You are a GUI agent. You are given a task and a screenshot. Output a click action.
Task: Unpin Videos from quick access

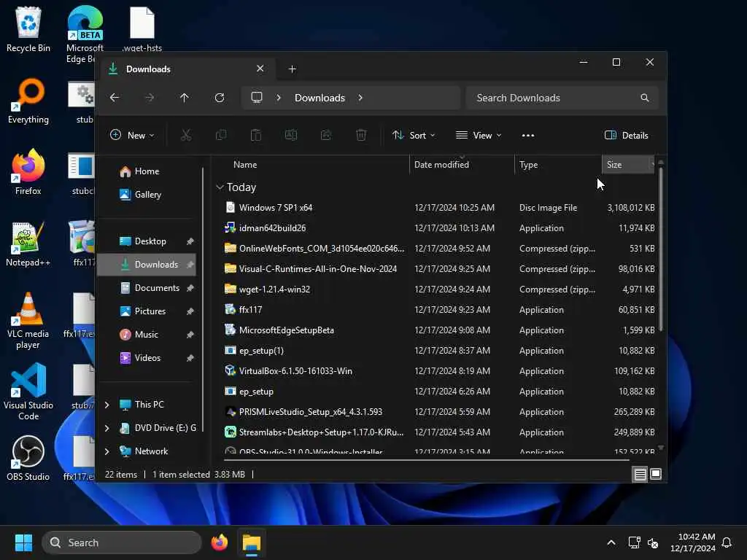click(x=190, y=358)
